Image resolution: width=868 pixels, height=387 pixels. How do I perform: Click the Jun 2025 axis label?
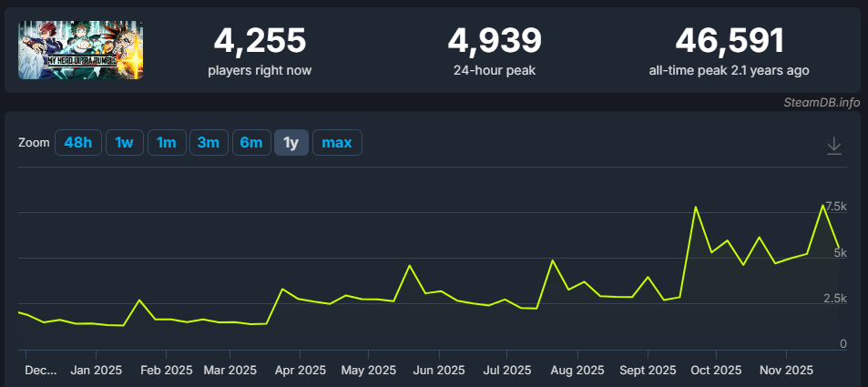[440, 370]
